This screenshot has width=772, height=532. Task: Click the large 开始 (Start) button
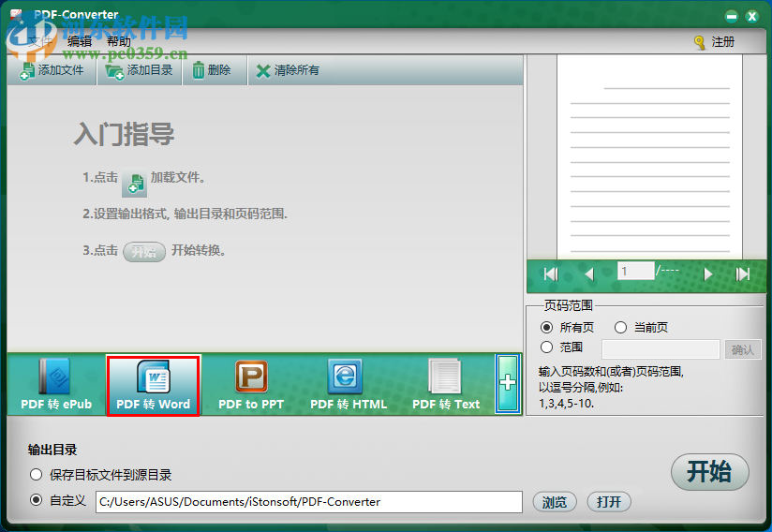pos(709,471)
